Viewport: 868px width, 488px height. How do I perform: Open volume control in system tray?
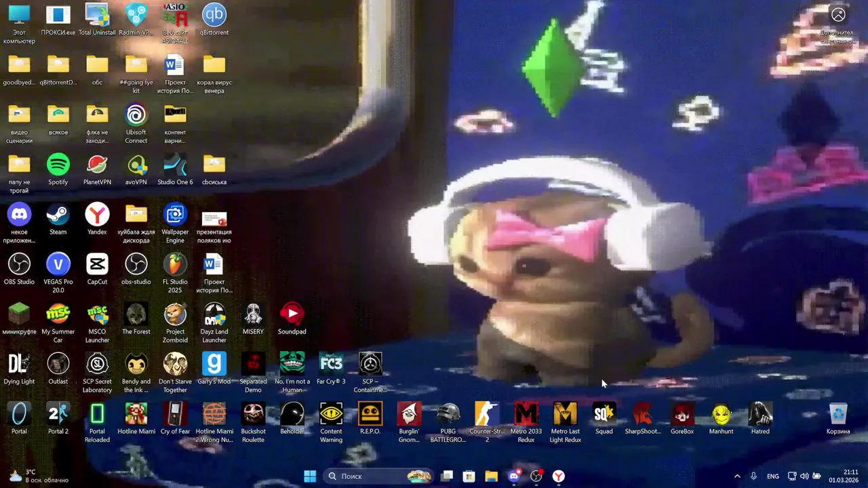[804, 476]
